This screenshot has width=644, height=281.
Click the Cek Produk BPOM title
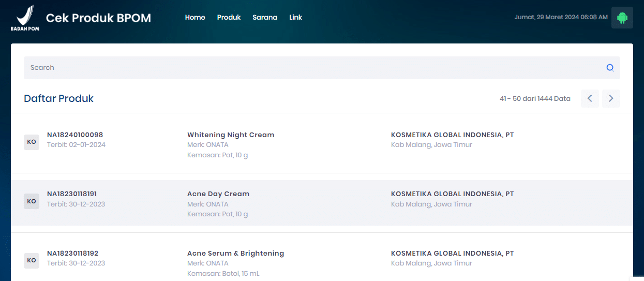(x=98, y=18)
